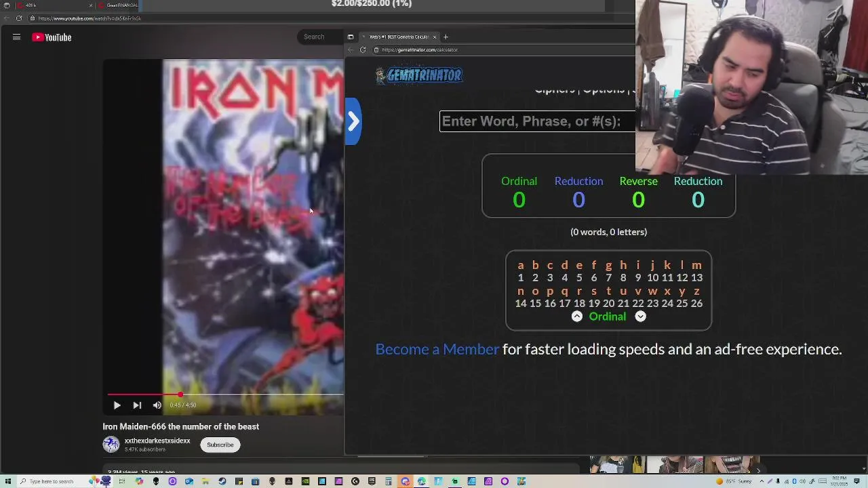868x488 pixels.
Task: Go back in the Gematrinator browser window
Action: click(351, 49)
